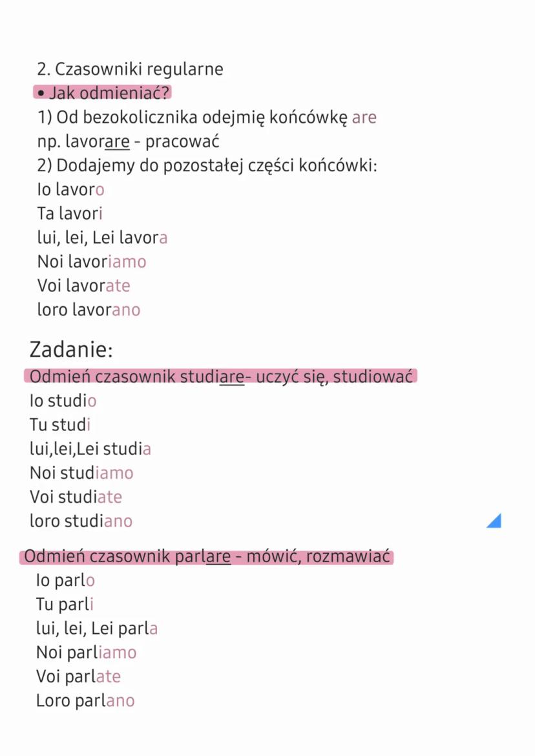The height and width of the screenshot is (756, 535).
Task: Click highlighted 'Odmień czasownik parlare' line
Action: coord(207,556)
